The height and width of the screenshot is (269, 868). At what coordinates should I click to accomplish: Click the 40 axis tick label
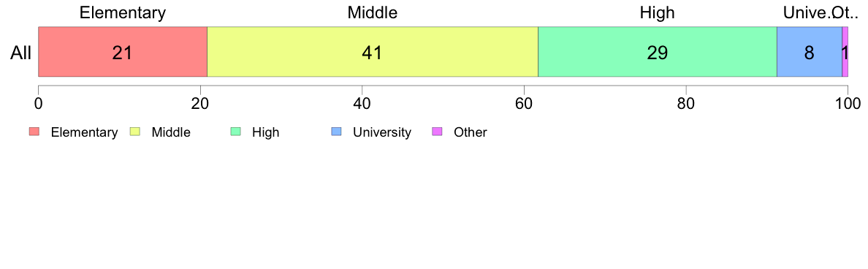point(362,102)
